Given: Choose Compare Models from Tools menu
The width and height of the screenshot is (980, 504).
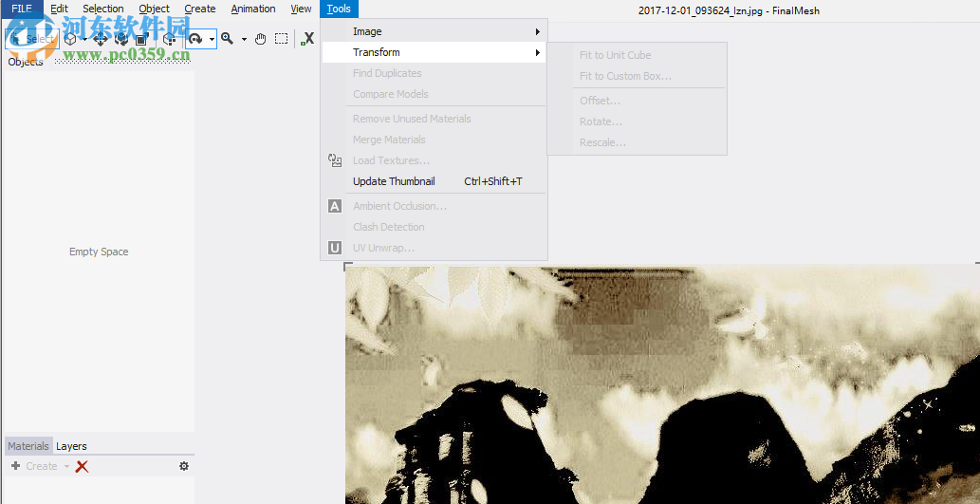Looking at the screenshot, I should point(434,94).
